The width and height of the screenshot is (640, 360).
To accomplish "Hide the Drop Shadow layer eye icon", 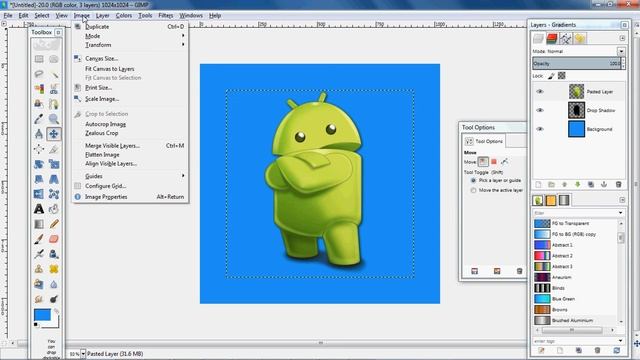I will click(x=540, y=110).
